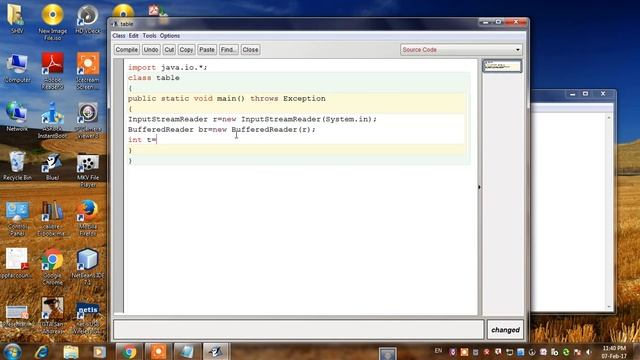This screenshot has height=360, width=640.
Task: Select the Network desktop icon
Action: point(17,117)
